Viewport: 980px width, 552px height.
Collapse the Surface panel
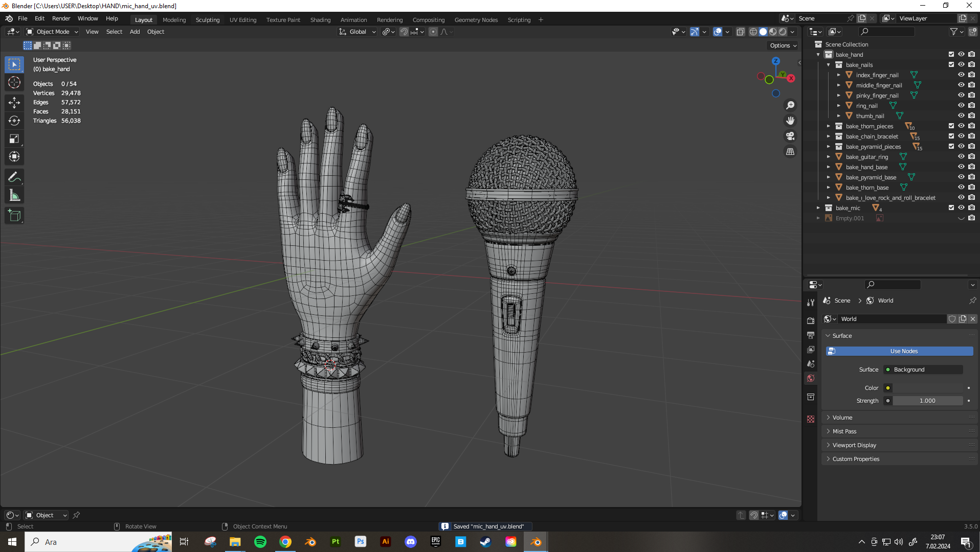(x=900, y=336)
